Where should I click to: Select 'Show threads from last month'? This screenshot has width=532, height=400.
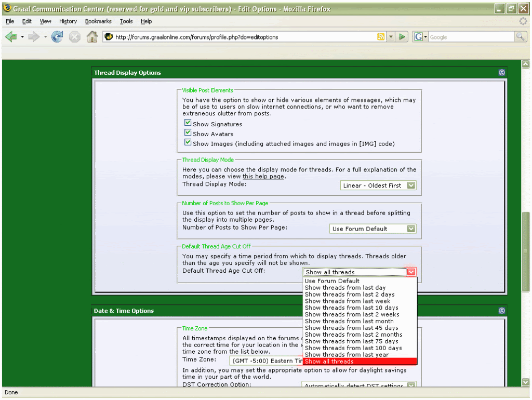pyautogui.click(x=360, y=321)
